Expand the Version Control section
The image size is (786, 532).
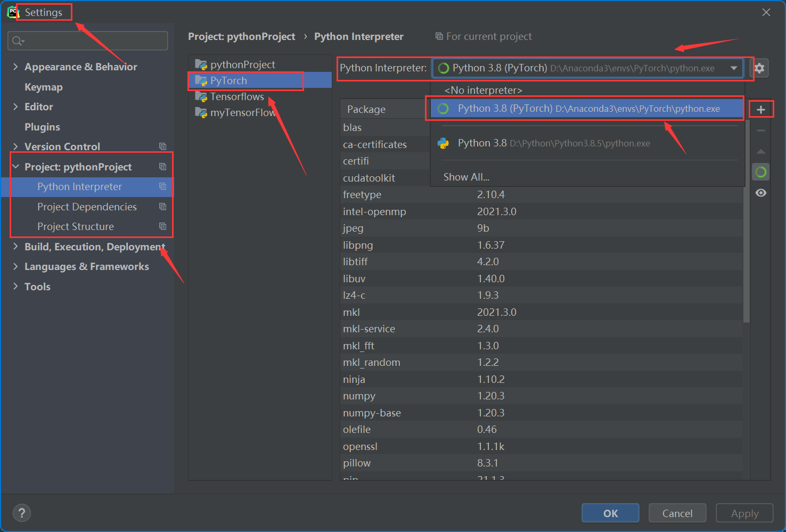point(15,146)
